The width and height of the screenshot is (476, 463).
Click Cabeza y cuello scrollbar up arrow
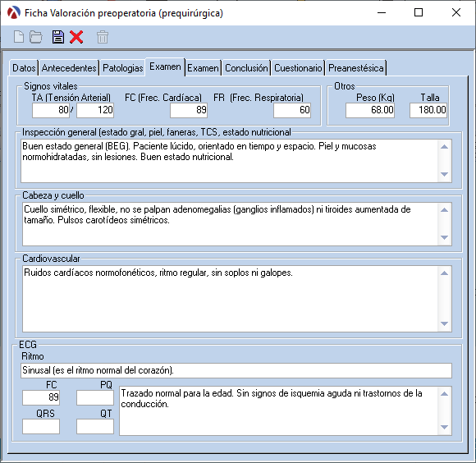click(x=445, y=210)
